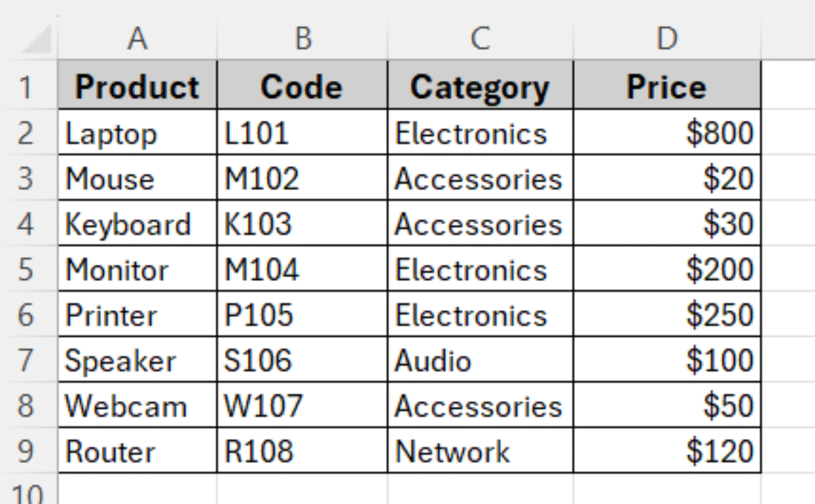Select the Audio category cell
Viewport: 815px width, 504px height.
pos(480,360)
